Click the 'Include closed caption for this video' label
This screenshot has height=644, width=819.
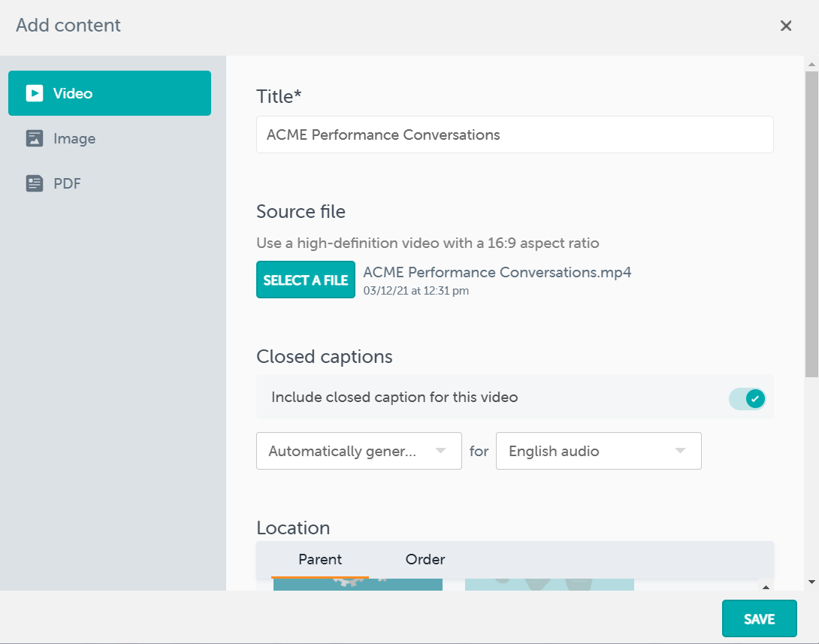[x=394, y=398]
